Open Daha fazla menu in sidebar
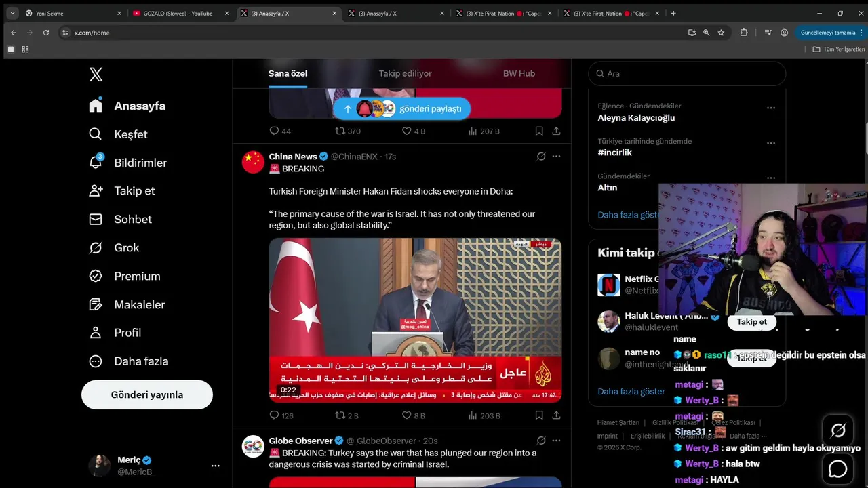The image size is (868, 488). [x=129, y=361]
